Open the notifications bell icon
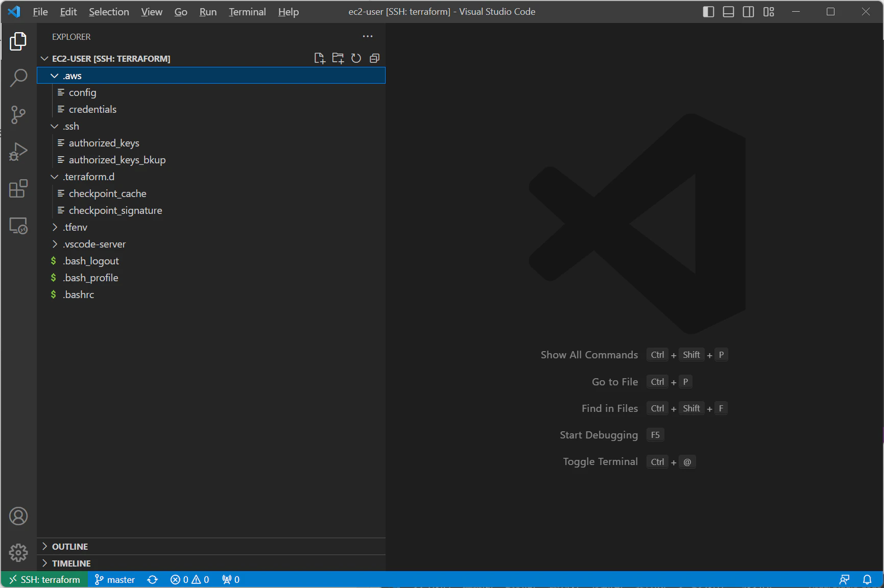Screen dimensions: 884x588 pos(867,579)
